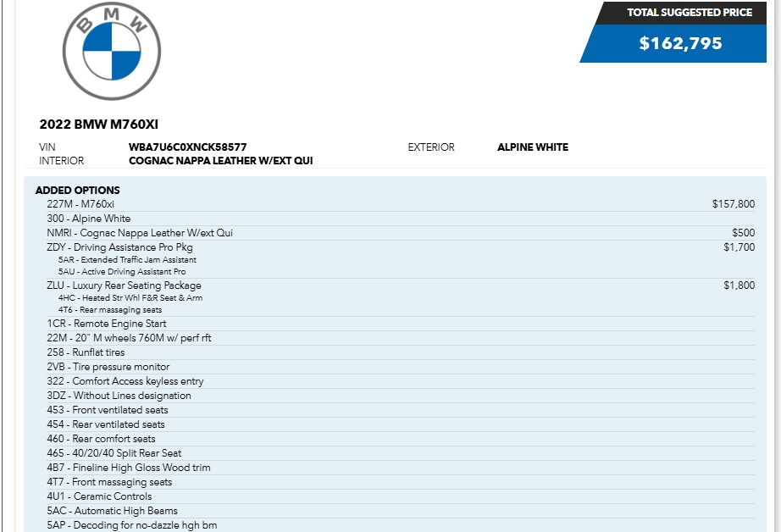Viewport: 781px width, 532px height.
Task: Click the BMW roundel logo
Action: [111, 52]
